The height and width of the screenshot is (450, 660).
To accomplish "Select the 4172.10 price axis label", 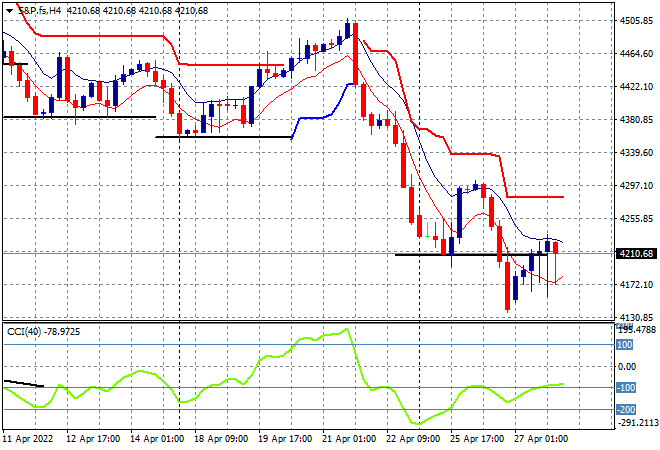I will coord(636,285).
